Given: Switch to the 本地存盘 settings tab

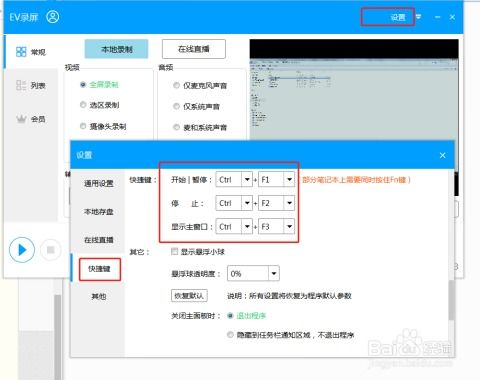Looking at the screenshot, I should point(99,212).
